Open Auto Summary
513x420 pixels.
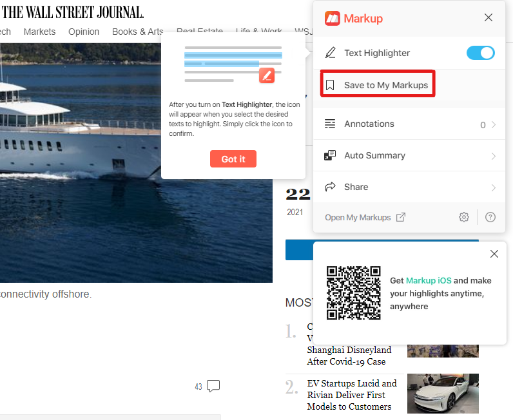pos(409,156)
